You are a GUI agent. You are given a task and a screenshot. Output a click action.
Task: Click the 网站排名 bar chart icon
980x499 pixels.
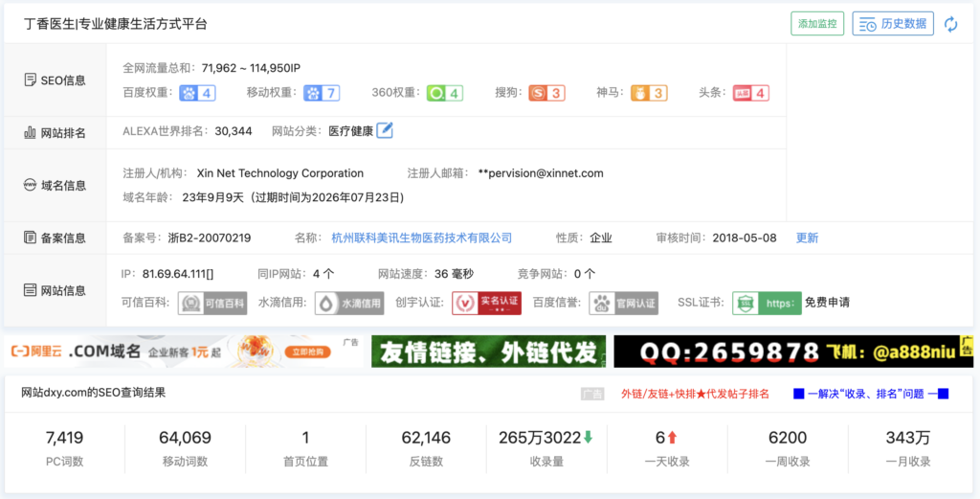point(30,132)
